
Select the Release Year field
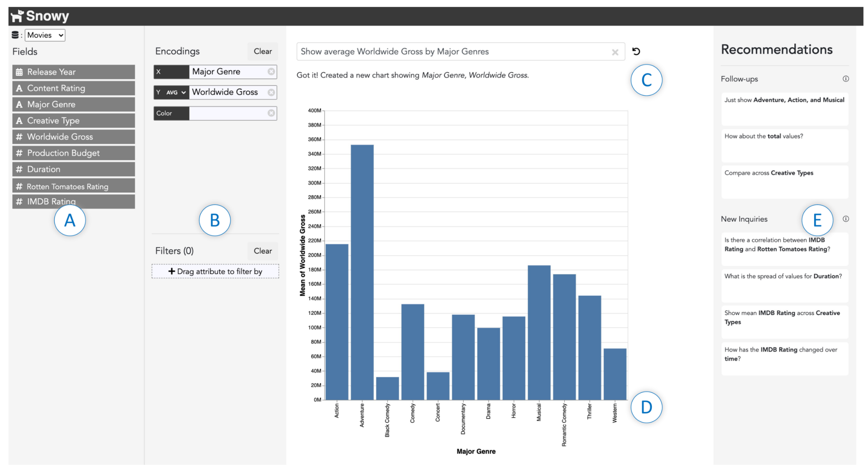[x=73, y=72]
